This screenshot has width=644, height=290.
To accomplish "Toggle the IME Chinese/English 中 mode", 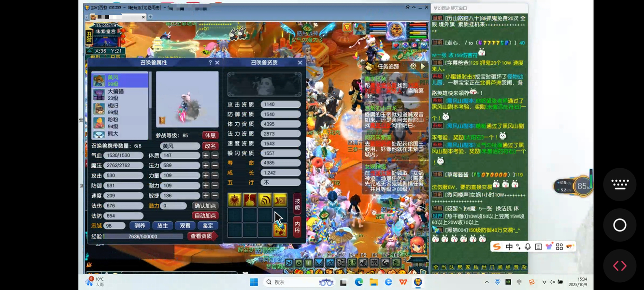I will click(x=509, y=246).
